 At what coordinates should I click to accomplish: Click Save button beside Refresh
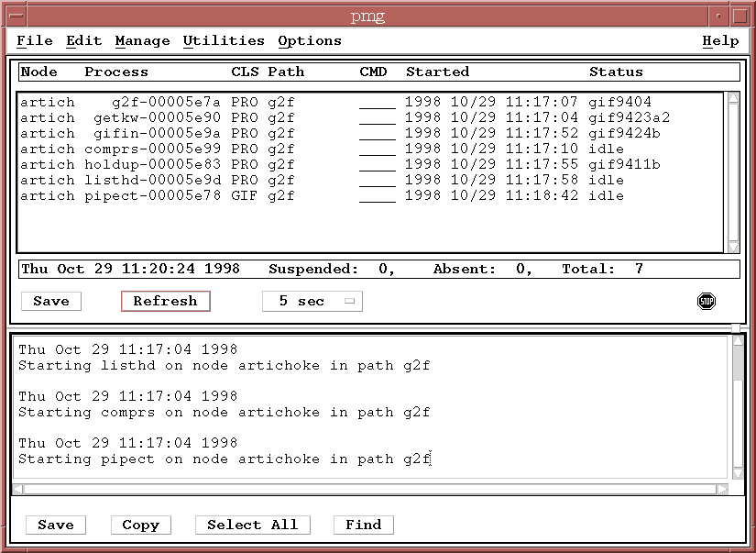click(51, 301)
